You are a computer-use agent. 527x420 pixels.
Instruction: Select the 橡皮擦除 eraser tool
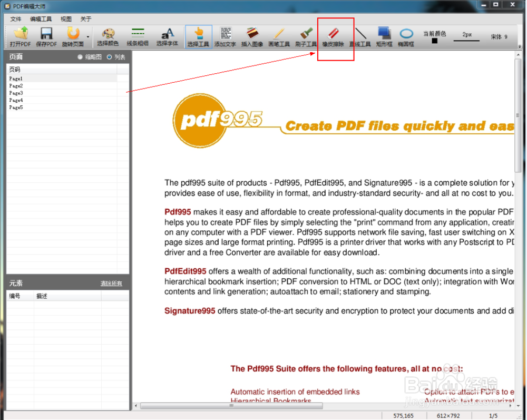333,36
